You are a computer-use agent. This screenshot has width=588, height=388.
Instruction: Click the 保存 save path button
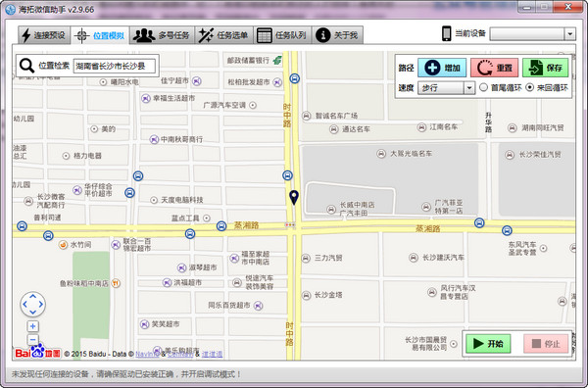545,68
